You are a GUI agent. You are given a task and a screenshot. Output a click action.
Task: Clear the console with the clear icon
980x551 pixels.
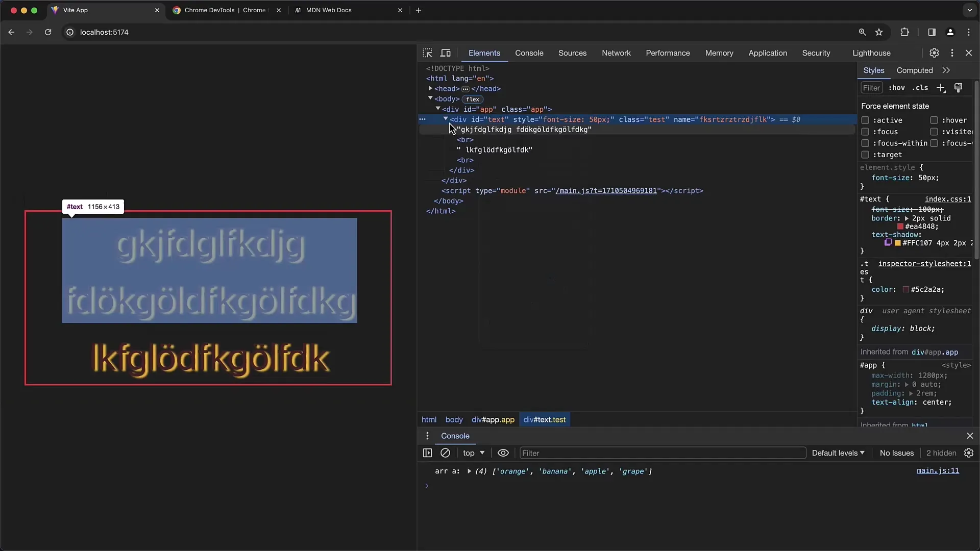tap(445, 453)
